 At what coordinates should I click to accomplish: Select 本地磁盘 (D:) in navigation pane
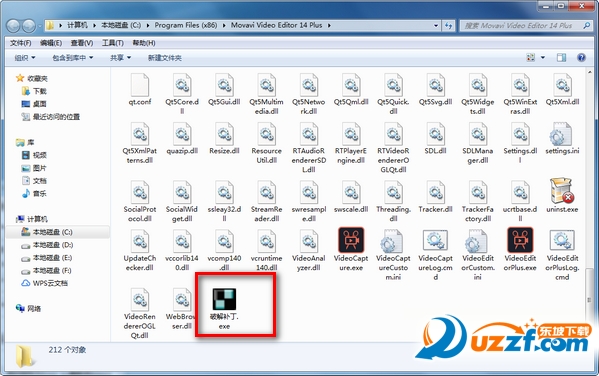[53, 245]
